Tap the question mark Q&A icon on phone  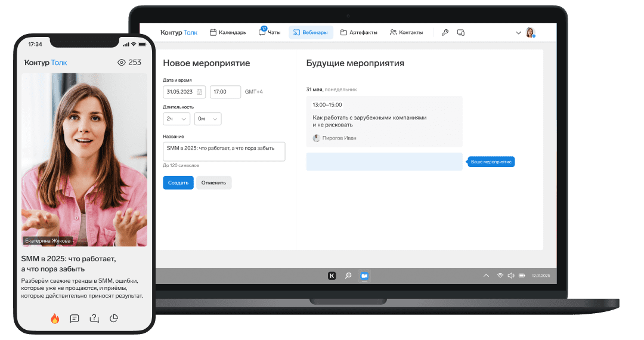(94, 319)
